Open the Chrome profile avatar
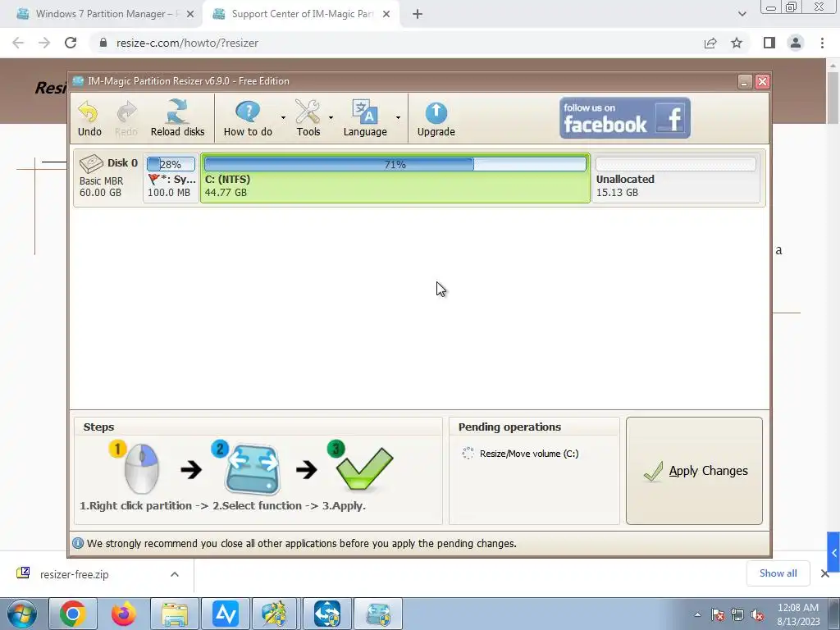 click(796, 43)
